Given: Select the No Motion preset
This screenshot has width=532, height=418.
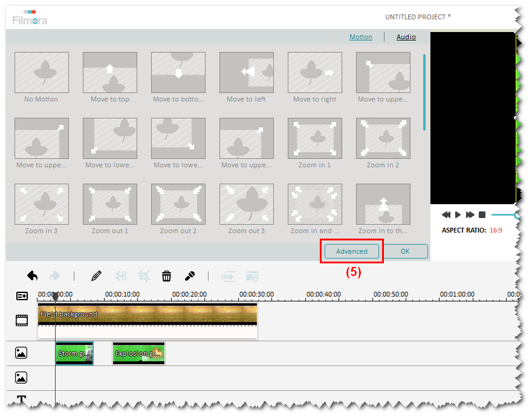Looking at the screenshot, I should (41, 72).
